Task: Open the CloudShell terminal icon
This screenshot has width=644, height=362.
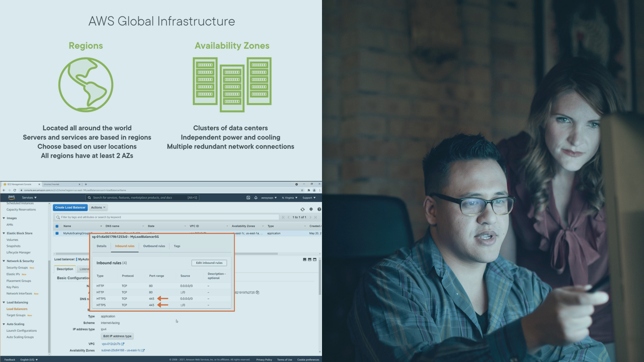Action: (248, 198)
